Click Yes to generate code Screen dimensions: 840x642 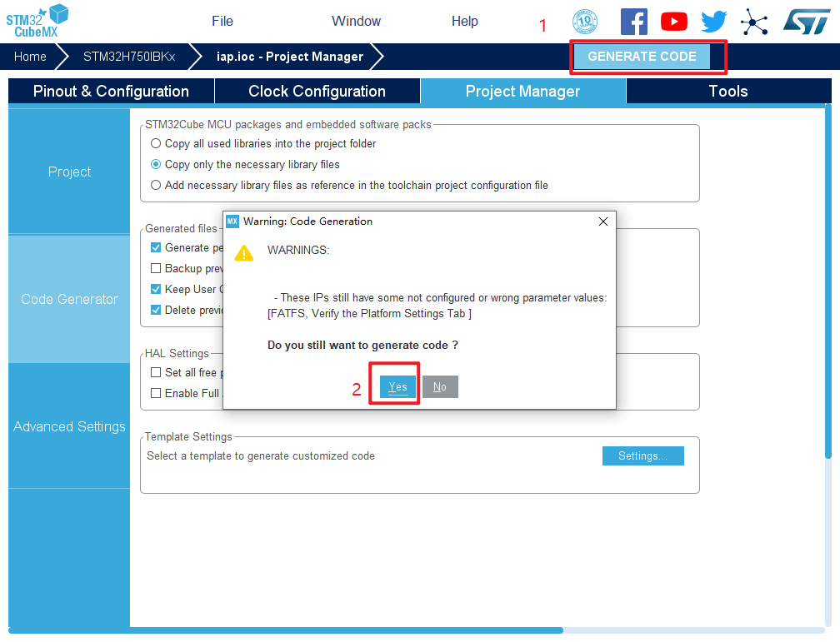click(397, 386)
